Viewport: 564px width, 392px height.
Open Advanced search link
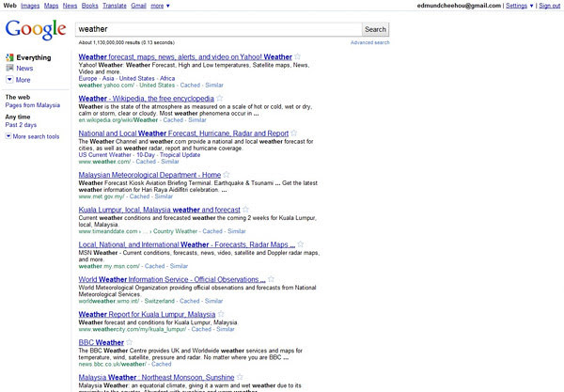[369, 42]
